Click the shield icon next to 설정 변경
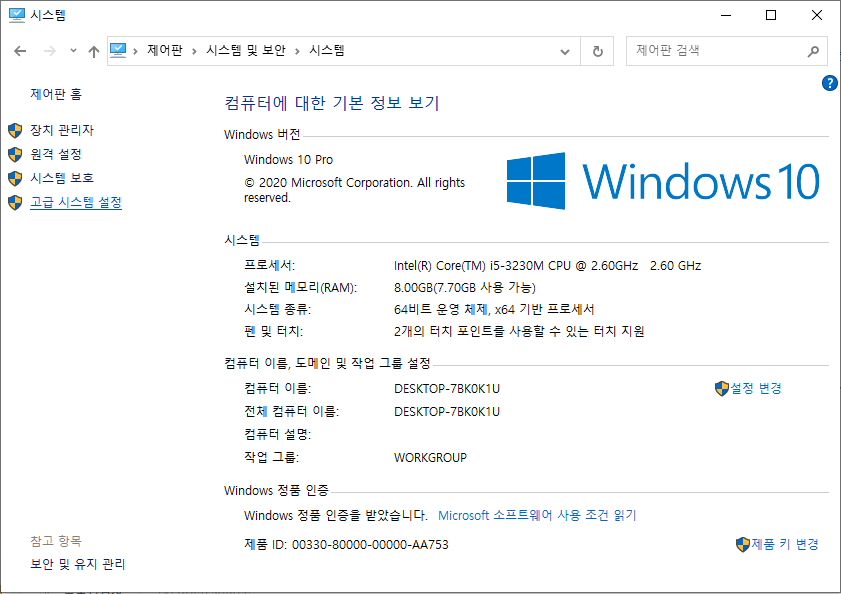This screenshot has height=594, width=841. (x=722, y=388)
